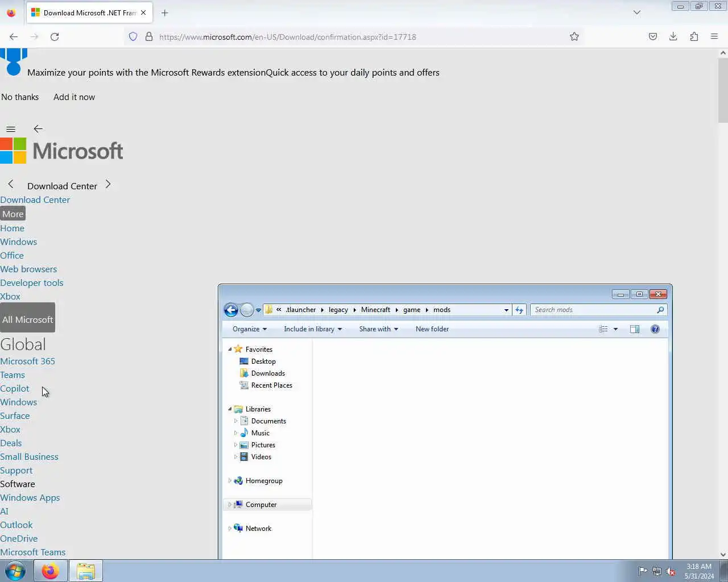Close the Download Microsoft .NET tab
Image resolution: width=728 pixels, height=582 pixels.
(x=143, y=13)
